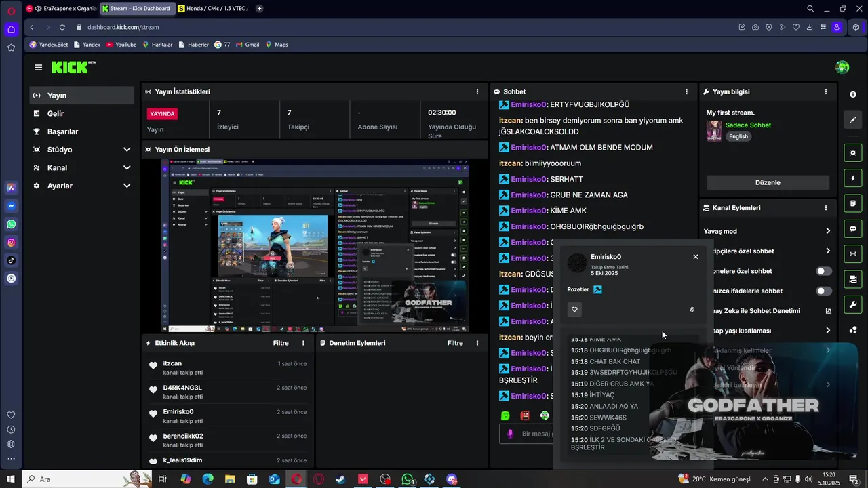
Task: Click the heart icon in Emirisko0 user card
Action: 574,310
